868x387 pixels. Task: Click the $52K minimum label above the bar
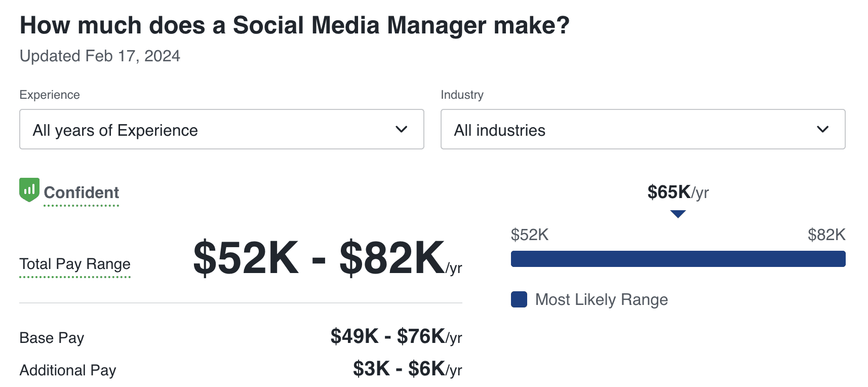click(x=530, y=235)
